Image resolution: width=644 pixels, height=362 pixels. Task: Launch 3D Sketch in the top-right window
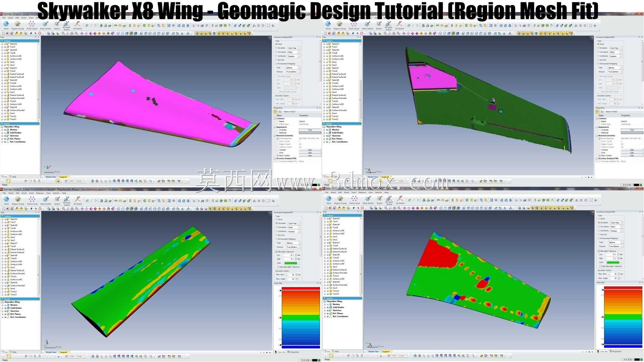(x=399, y=25)
